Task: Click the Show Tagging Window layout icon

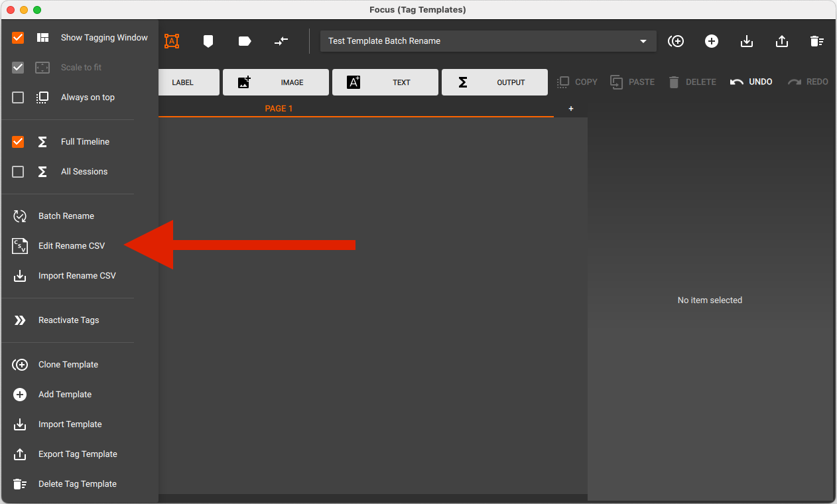Action: [42, 38]
